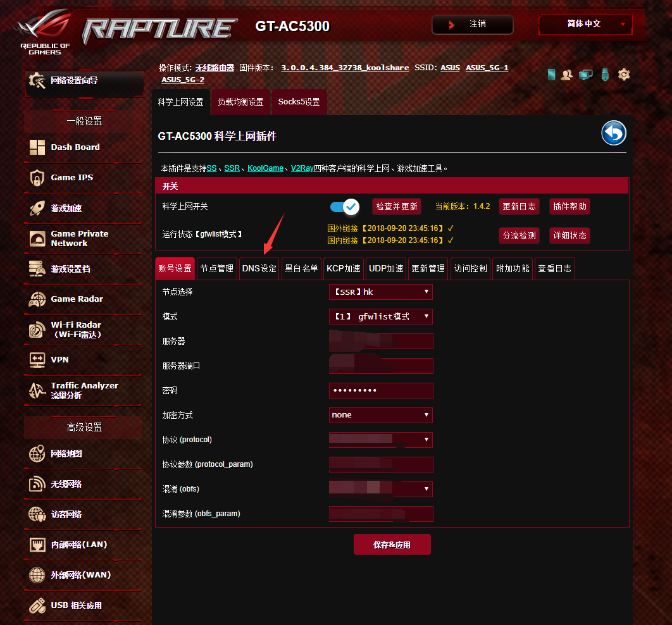Click the blue circular back arrow
This screenshot has width=672, height=625.
[614, 133]
